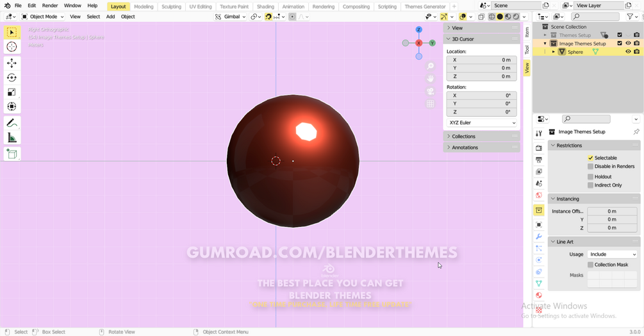Screen dimensions: 644x336
Task: Open the Item sidebar tab
Action: 527,32
